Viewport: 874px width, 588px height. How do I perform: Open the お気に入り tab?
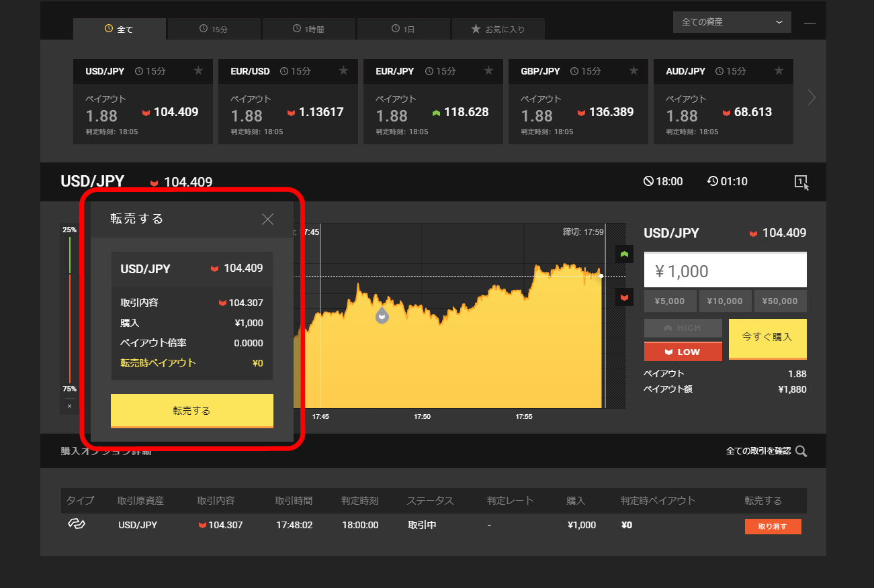pyautogui.click(x=498, y=29)
